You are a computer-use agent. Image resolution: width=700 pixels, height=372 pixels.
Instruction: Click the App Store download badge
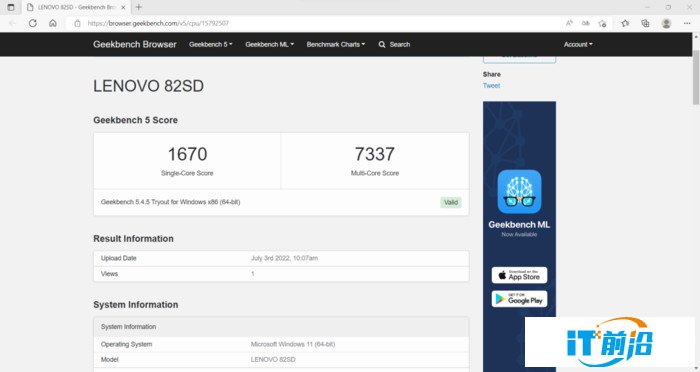[x=519, y=275]
